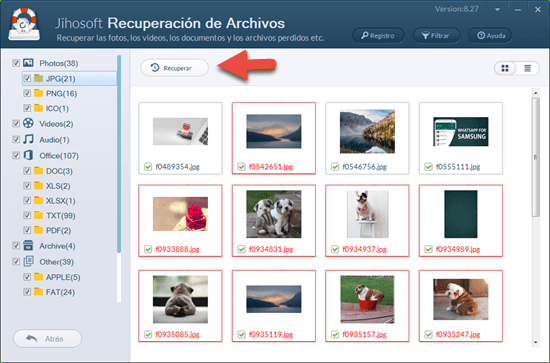Viewport: 550px width, 363px height.
Task: Click the category tree scrollbar
Action: coord(119,154)
